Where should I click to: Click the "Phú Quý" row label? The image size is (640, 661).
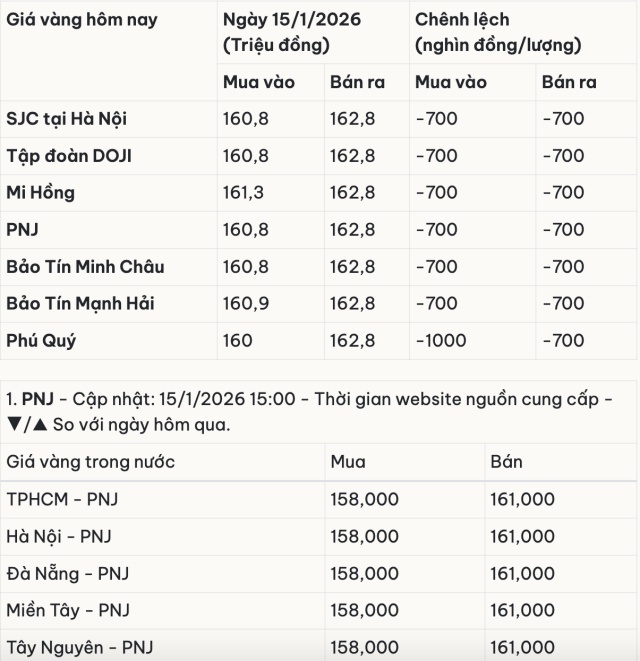coord(41,341)
